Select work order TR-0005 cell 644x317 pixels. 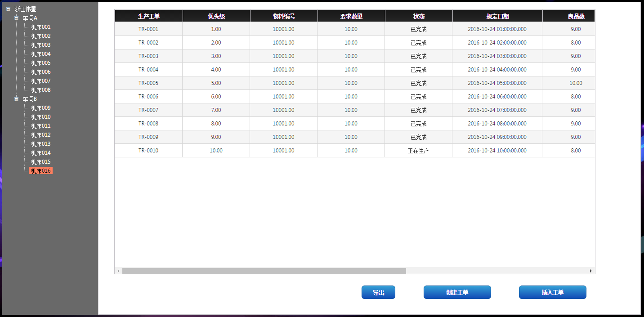148,83
